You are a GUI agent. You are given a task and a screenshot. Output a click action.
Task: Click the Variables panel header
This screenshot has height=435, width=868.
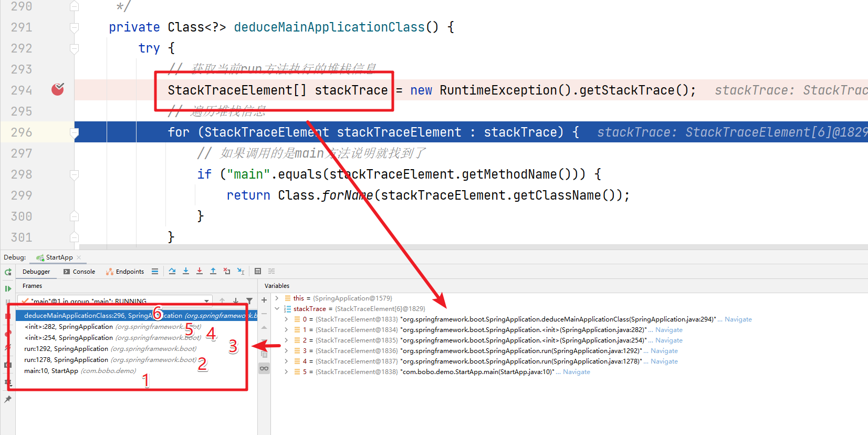point(277,286)
